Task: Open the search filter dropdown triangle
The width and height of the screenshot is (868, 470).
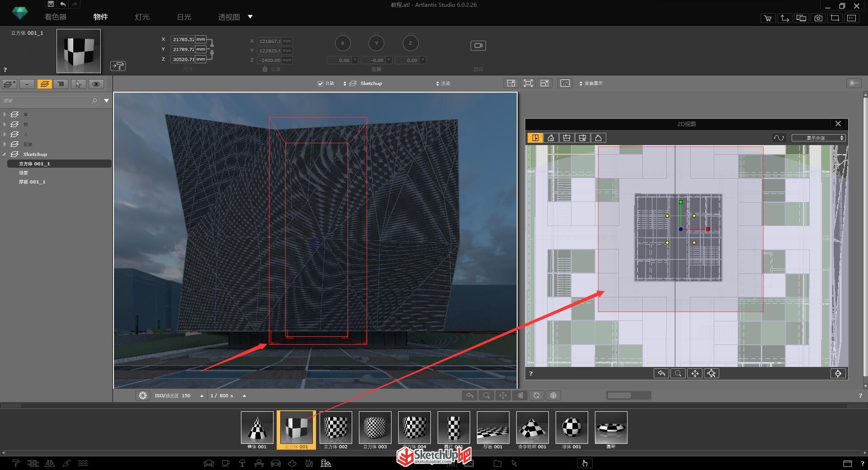Action: point(106,100)
